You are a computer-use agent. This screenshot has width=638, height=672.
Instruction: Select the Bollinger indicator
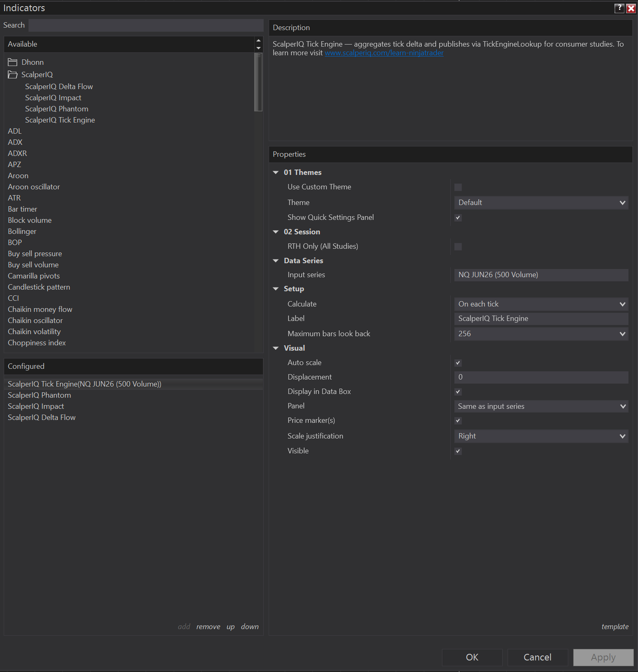(x=22, y=231)
